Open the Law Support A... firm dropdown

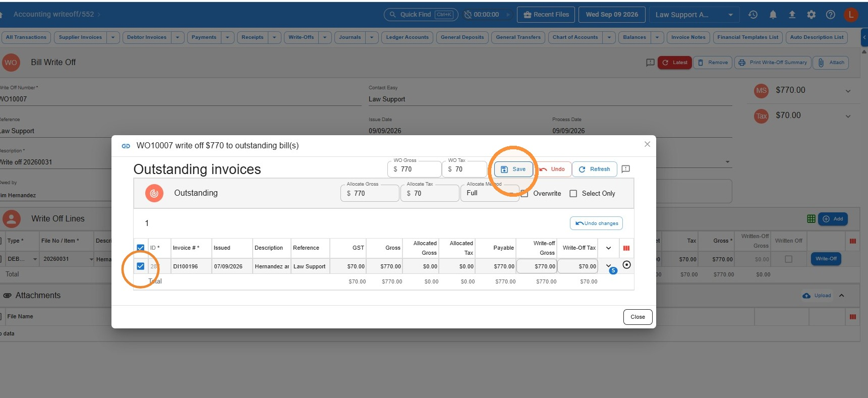tap(694, 15)
